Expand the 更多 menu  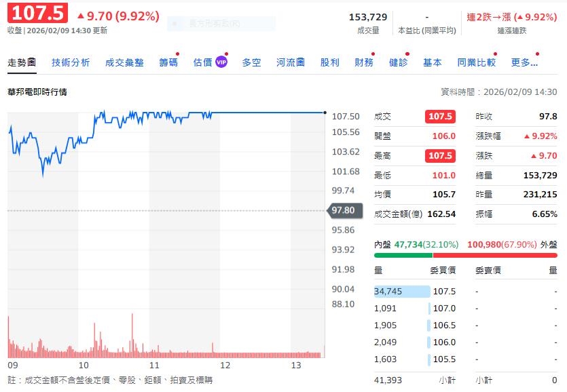pyautogui.click(x=524, y=62)
